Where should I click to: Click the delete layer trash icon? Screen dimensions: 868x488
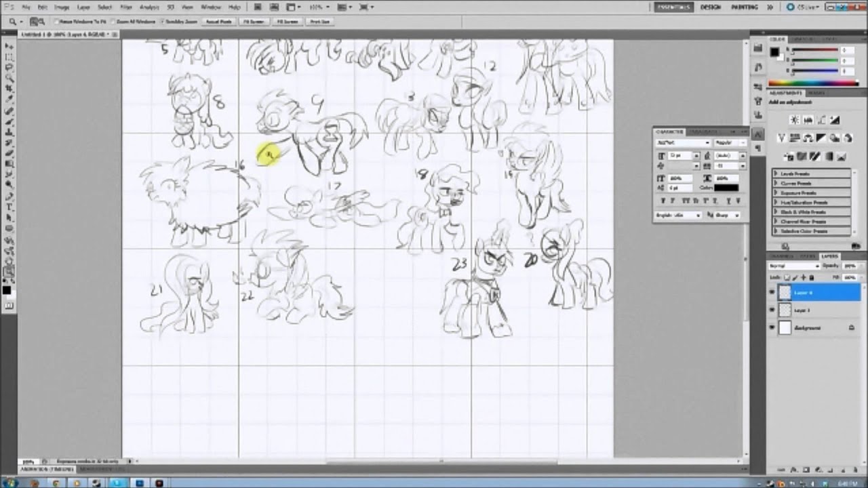pos(853,470)
